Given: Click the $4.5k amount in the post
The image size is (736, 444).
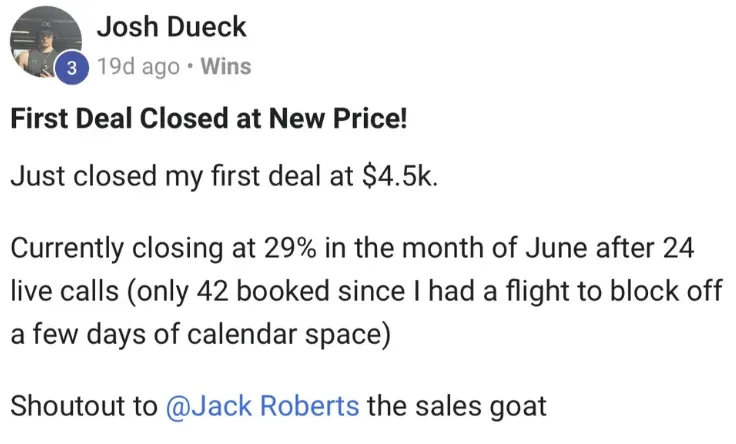Looking at the screenshot, I should (x=400, y=176).
